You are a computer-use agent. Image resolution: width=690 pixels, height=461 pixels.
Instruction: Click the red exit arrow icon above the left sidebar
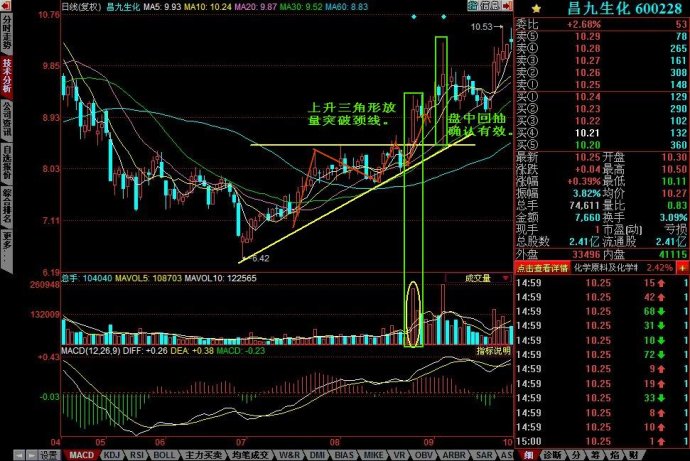(x=7, y=5)
